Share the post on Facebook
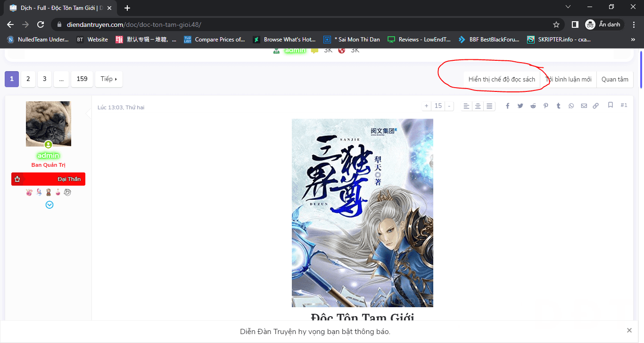Image resolution: width=644 pixels, height=343 pixels. point(508,106)
